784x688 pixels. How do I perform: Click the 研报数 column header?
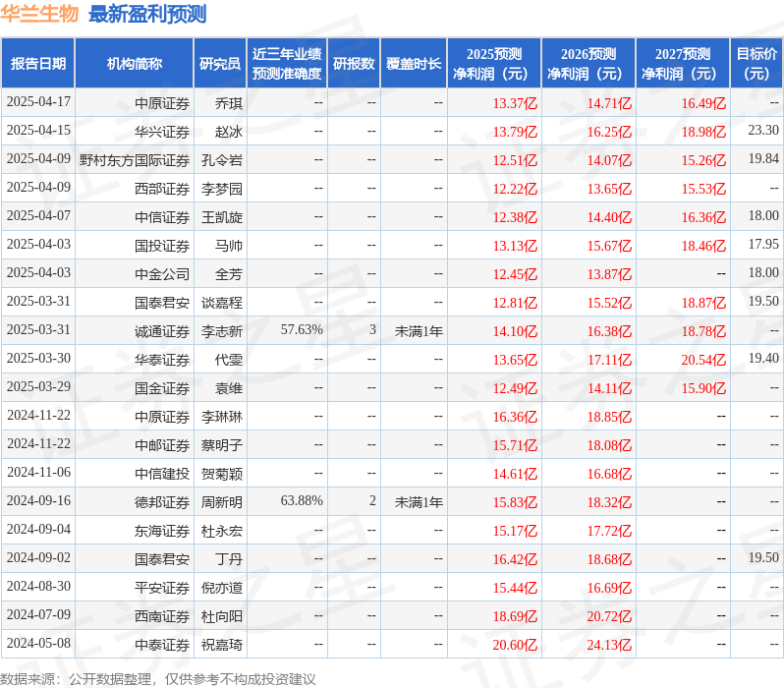coord(354,63)
